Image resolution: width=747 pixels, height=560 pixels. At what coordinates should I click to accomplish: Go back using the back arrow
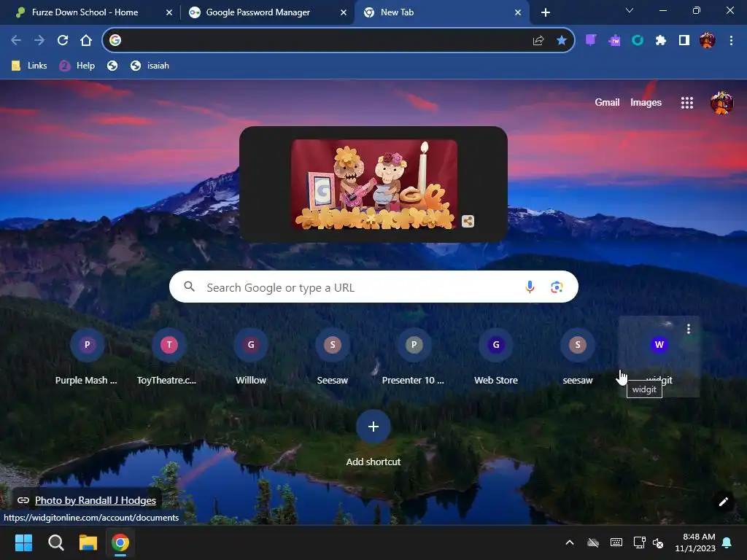pyautogui.click(x=16, y=41)
